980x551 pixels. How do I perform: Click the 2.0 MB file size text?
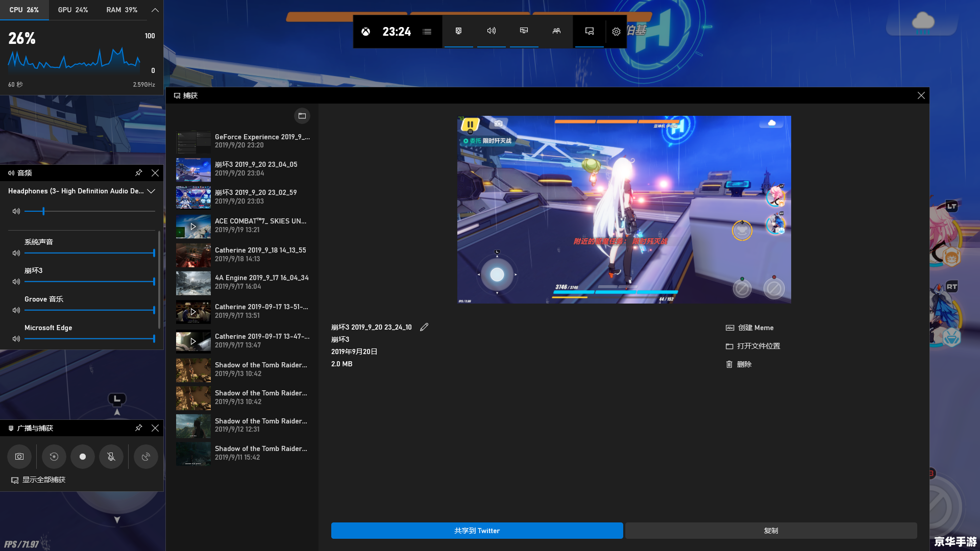[x=342, y=364]
